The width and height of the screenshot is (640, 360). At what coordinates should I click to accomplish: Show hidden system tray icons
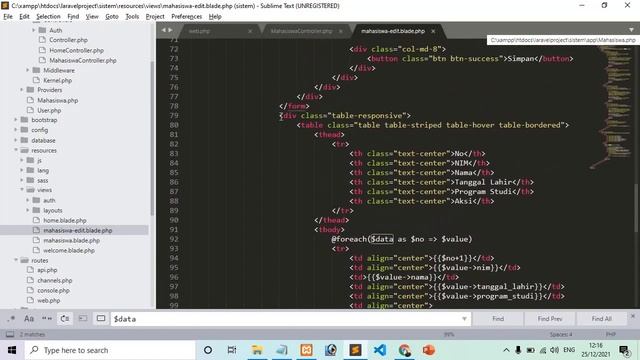pos(506,350)
